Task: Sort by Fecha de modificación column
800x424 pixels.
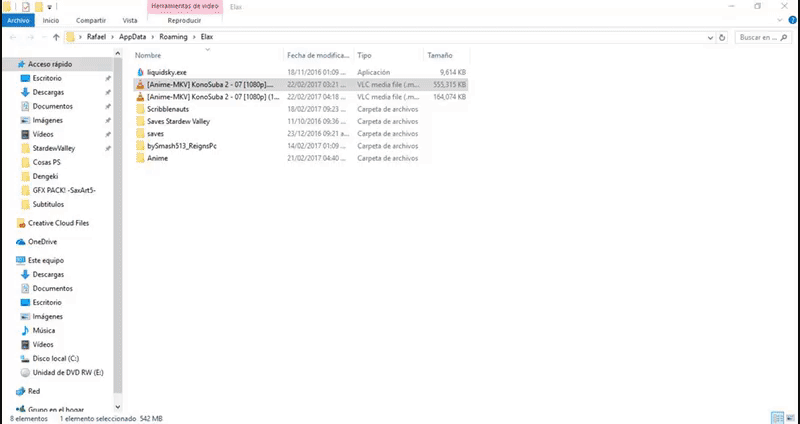Action: 318,55
